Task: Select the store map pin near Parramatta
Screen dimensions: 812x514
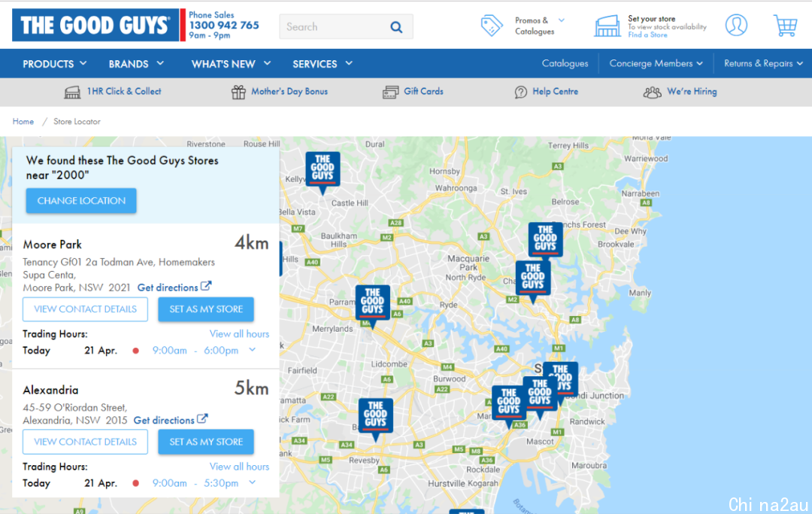Action: [x=372, y=307]
